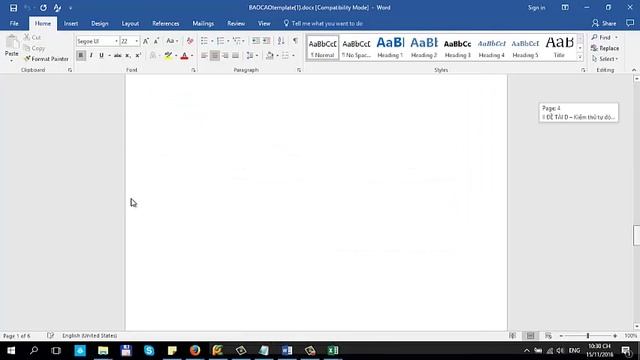The height and width of the screenshot is (360, 640).
Task: Click the Bullets list icon
Action: tap(204, 41)
